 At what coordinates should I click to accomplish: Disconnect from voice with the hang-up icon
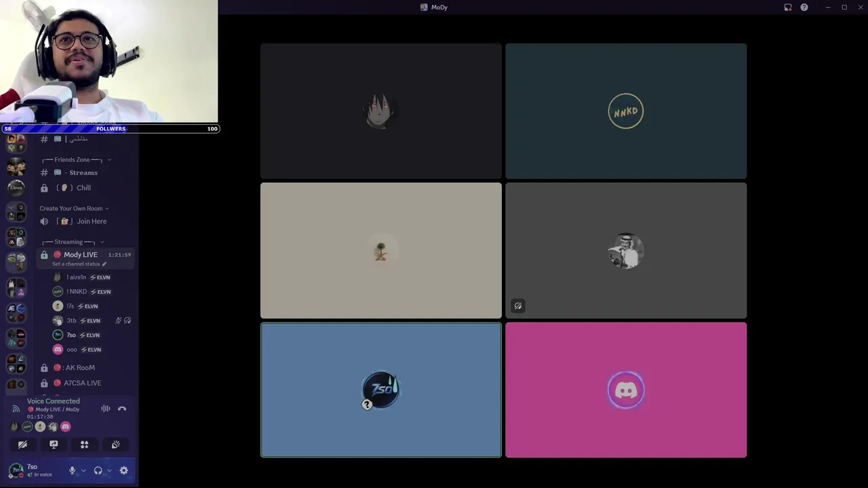point(122,409)
